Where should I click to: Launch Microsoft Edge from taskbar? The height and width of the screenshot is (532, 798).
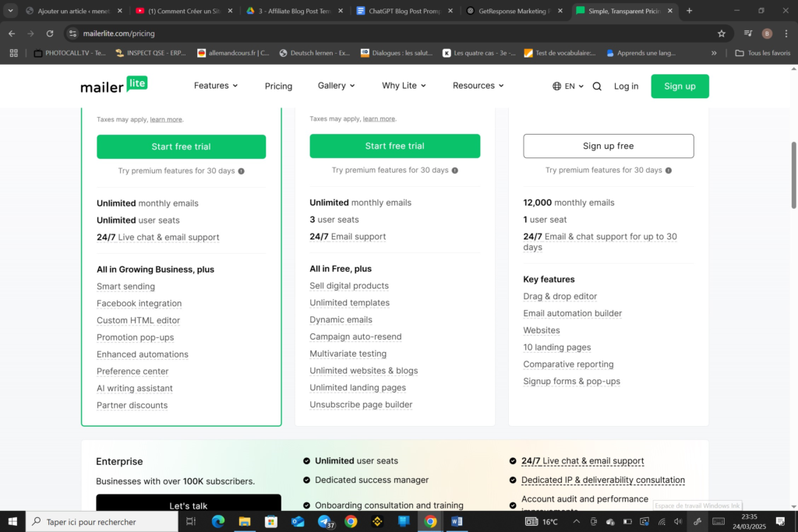pyautogui.click(x=218, y=521)
